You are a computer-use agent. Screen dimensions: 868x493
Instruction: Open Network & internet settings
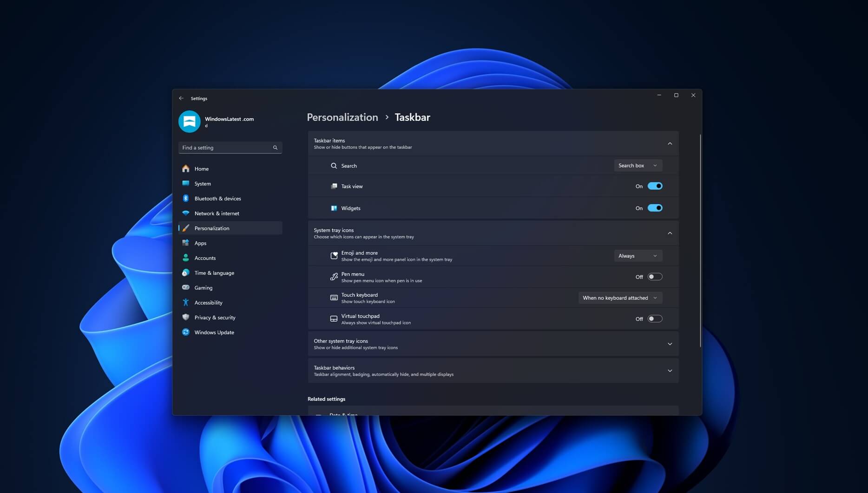pyautogui.click(x=217, y=213)
